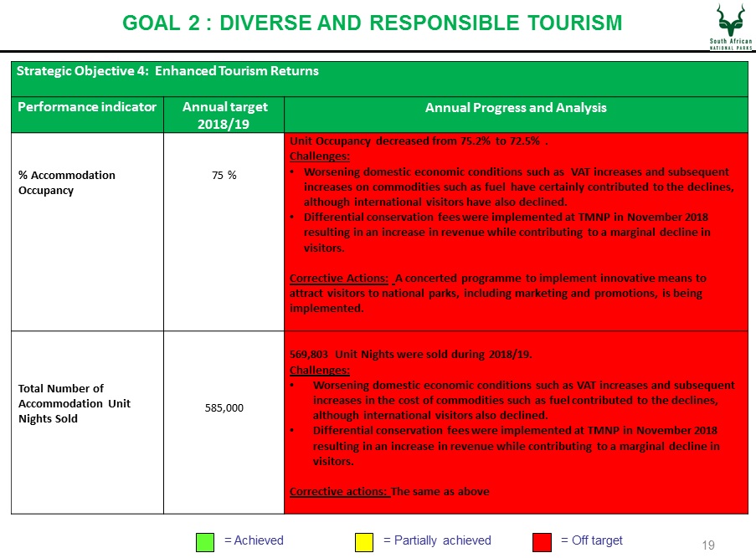Screen dimensions: 756x558
Task: Click the 585,000 target value
Action: click(224, 407)
